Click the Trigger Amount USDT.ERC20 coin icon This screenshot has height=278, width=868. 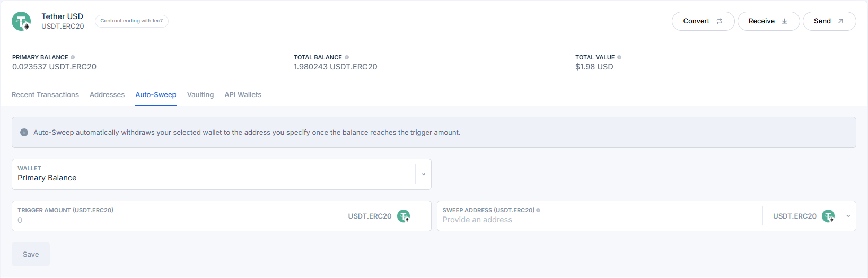[x=404, y=216]
